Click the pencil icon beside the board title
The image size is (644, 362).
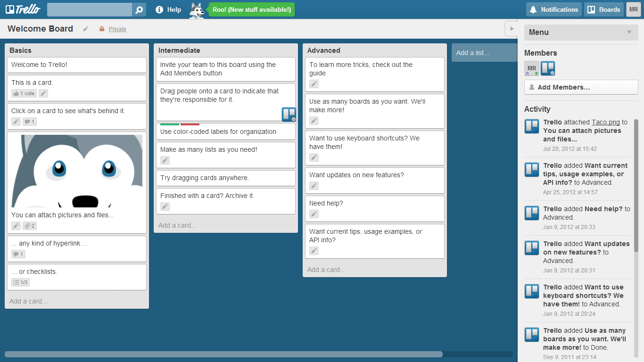pos(86,29)
